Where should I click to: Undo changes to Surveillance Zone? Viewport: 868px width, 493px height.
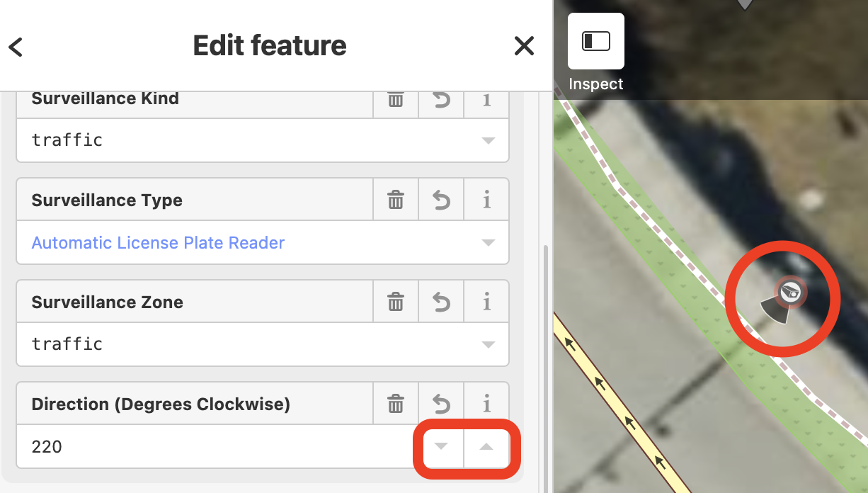coord(441,302)
